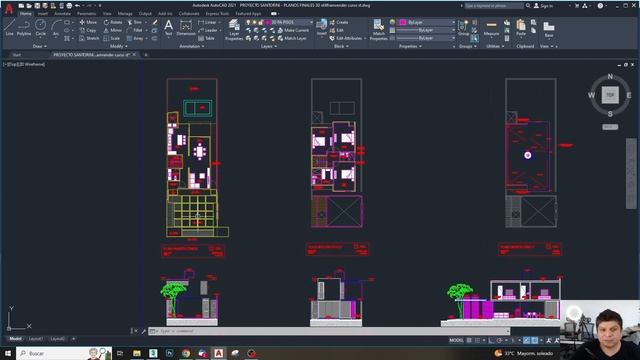Select the Line tool

(9, 28)
